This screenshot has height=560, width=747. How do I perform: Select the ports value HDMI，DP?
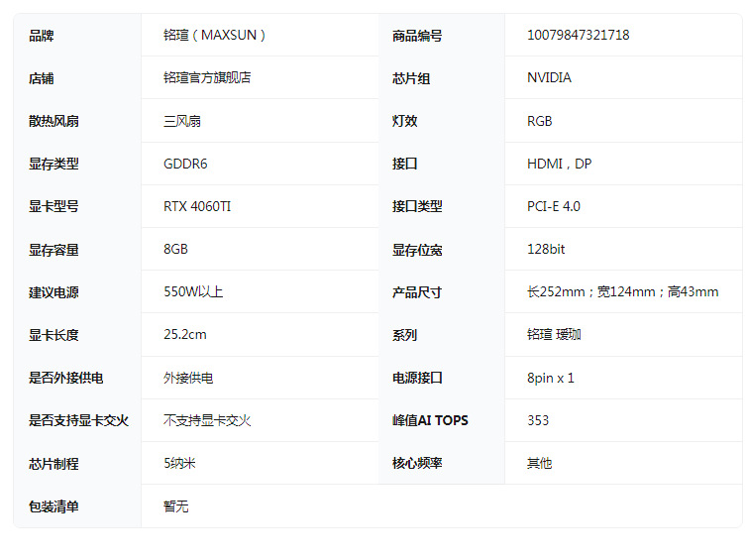coord(560,164)
